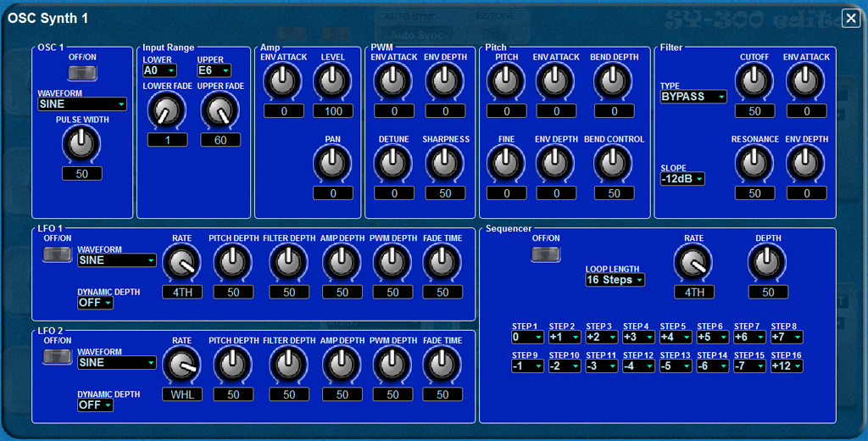Click the PULSE WIDTH value field
Viewport: 868px width, 441px height.
tap(82, 173)
